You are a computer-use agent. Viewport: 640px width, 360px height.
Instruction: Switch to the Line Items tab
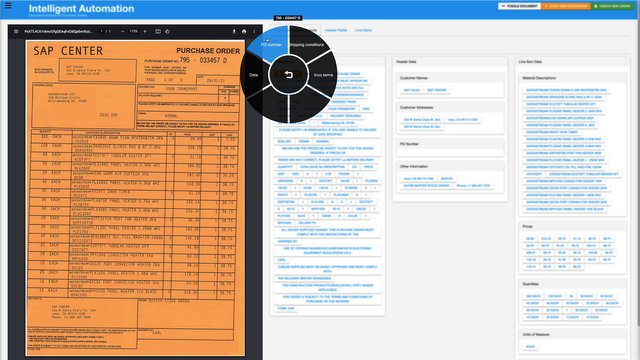(363, 30)
